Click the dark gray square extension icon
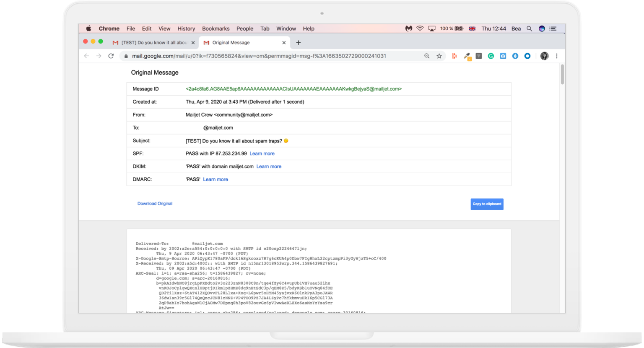Viewport: 644px width, 348px height. [478, 56]
